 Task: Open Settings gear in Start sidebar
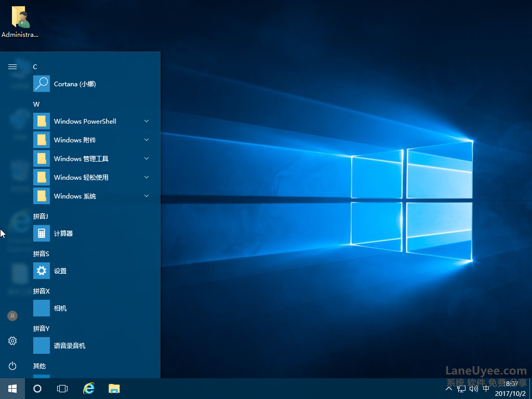point(12,341)
